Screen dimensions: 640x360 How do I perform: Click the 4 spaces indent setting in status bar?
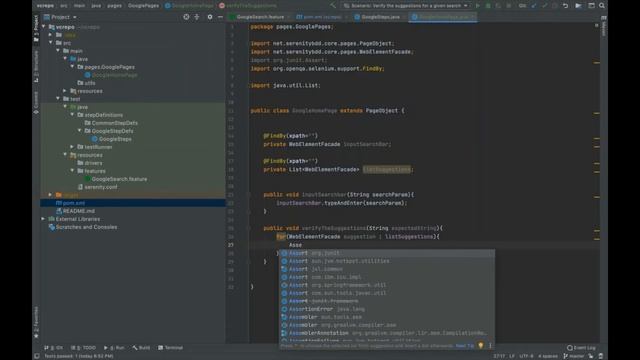548,356
